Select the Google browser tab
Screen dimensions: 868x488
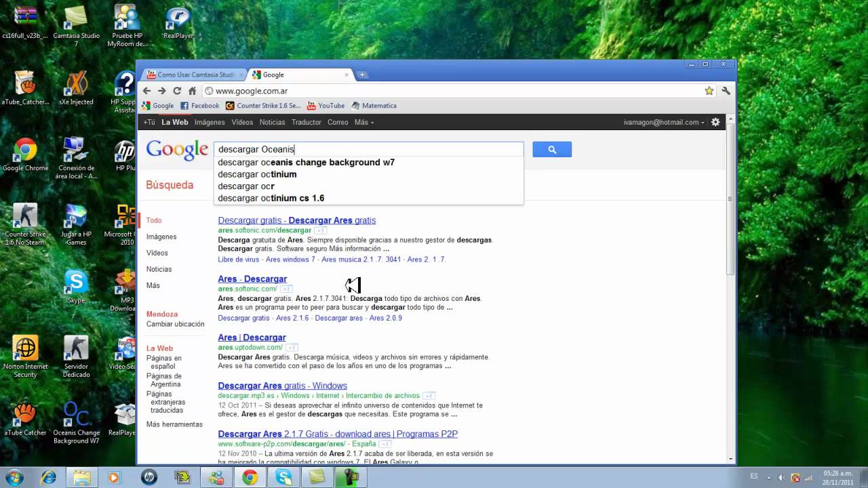pyautogui.click(x=298, y=75)
